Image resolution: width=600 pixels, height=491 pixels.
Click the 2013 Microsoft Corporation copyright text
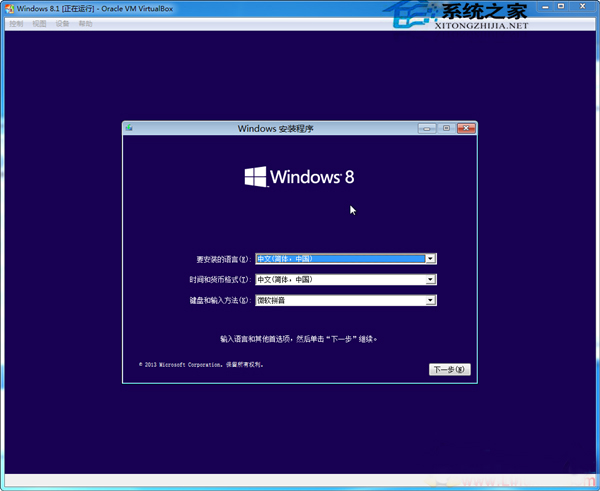(x=201, y=365)
